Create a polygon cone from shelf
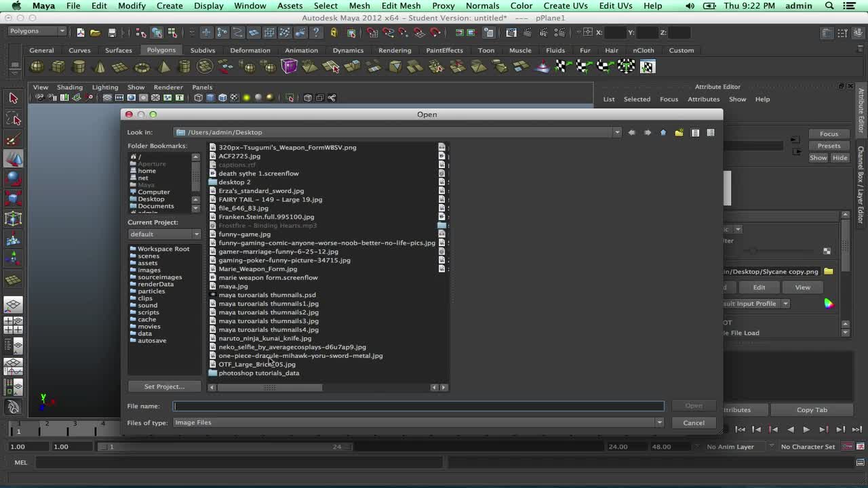The width and height of the screenshot is (868, 488). (100, 66)
